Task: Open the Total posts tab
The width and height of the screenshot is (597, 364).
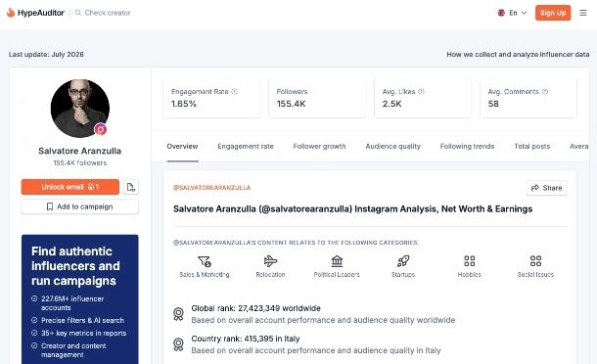Action: point(532,146)
